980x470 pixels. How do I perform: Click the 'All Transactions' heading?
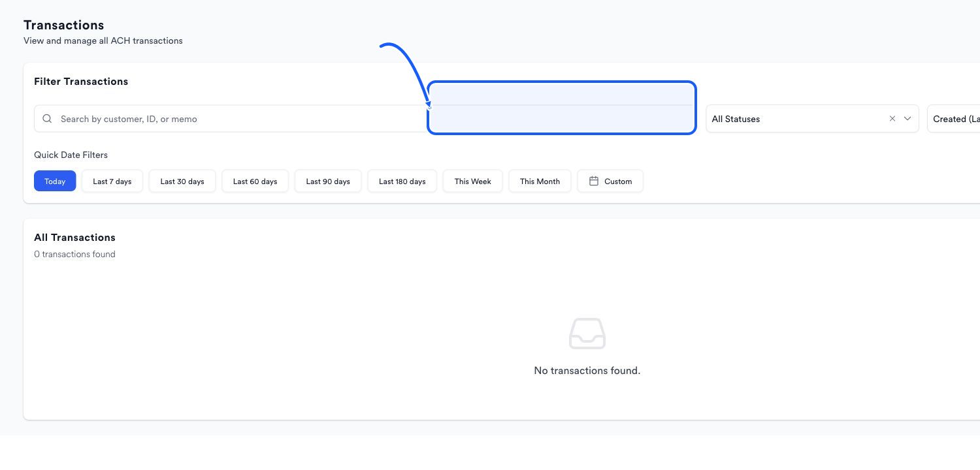pos(74,238)
